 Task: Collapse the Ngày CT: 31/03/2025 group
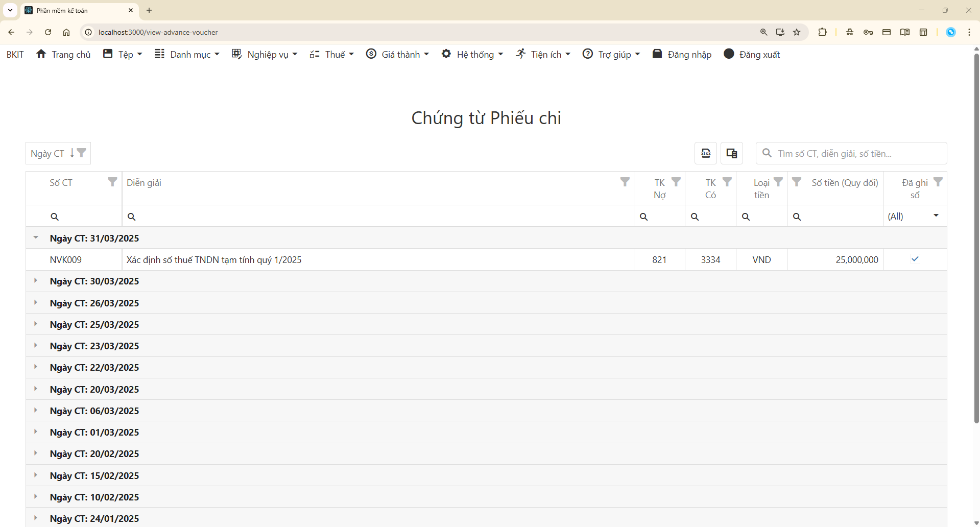pos(35,237)
